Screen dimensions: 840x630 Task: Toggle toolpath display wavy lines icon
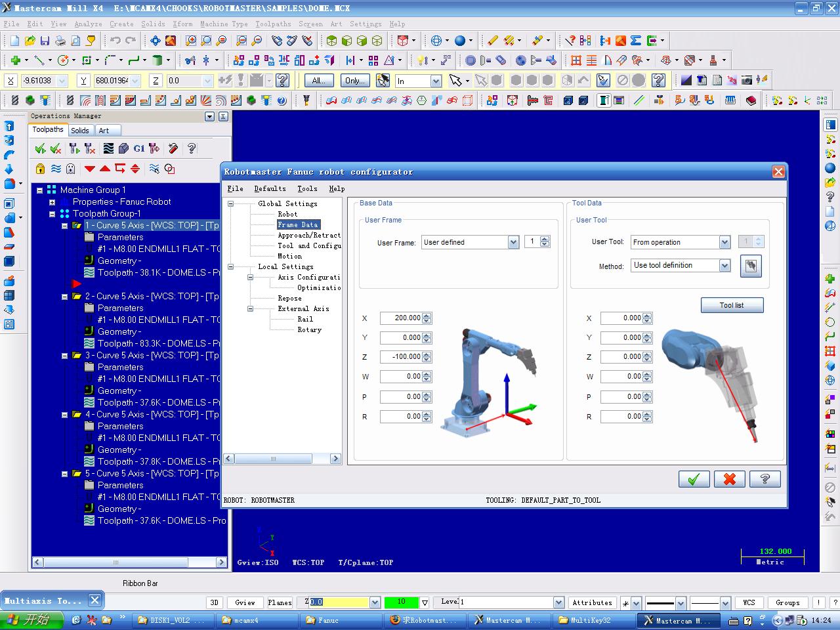point(56,169)
